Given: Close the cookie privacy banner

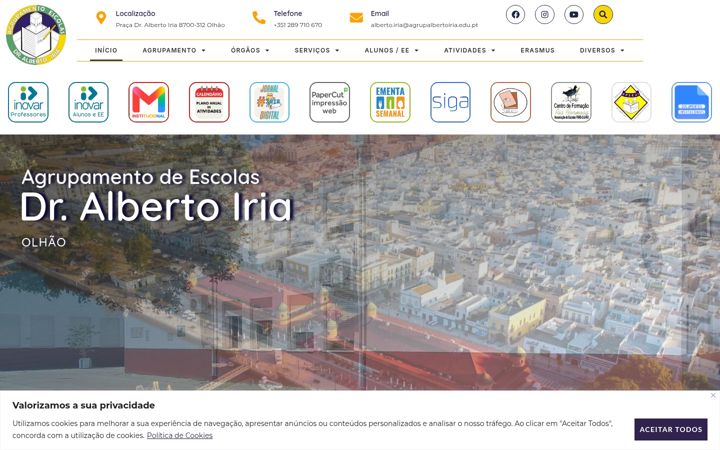Looking at the screenshot, I should (x=713, y=395).
